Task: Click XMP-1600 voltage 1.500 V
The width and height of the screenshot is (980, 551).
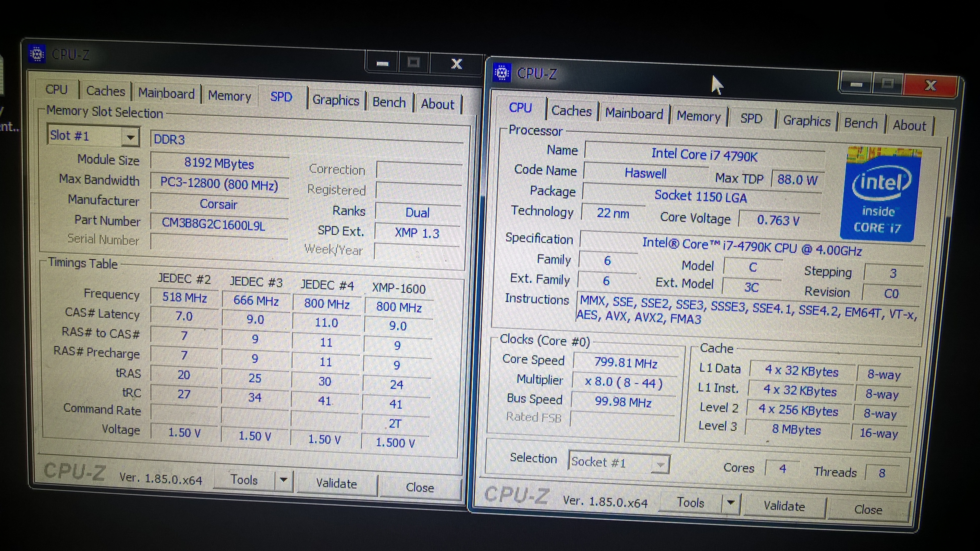Action: coord(395,443)
